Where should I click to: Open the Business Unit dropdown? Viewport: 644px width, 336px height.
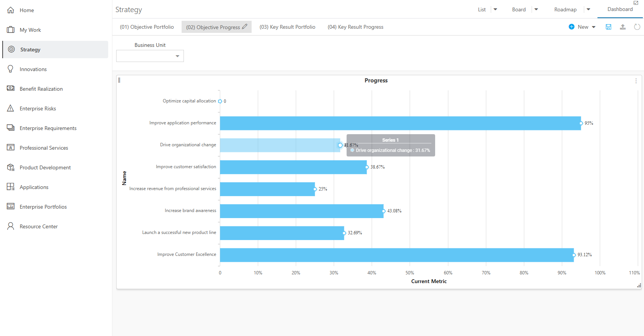point(150,56)
